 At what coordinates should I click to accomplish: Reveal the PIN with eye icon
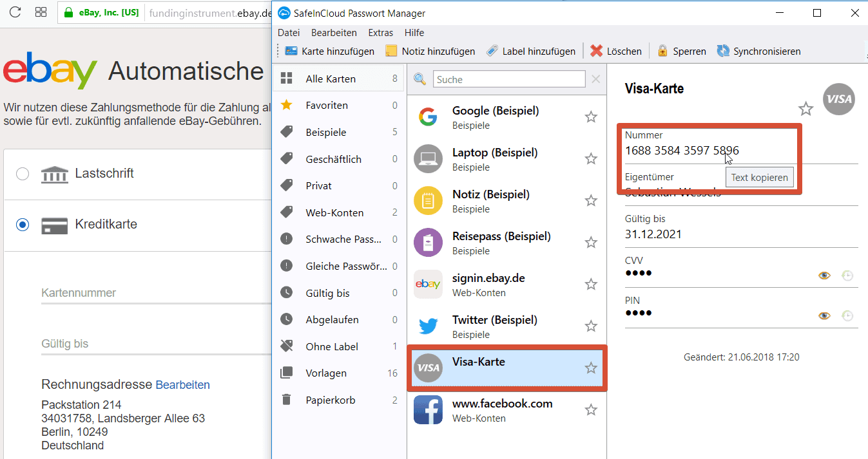coord(824,315)
